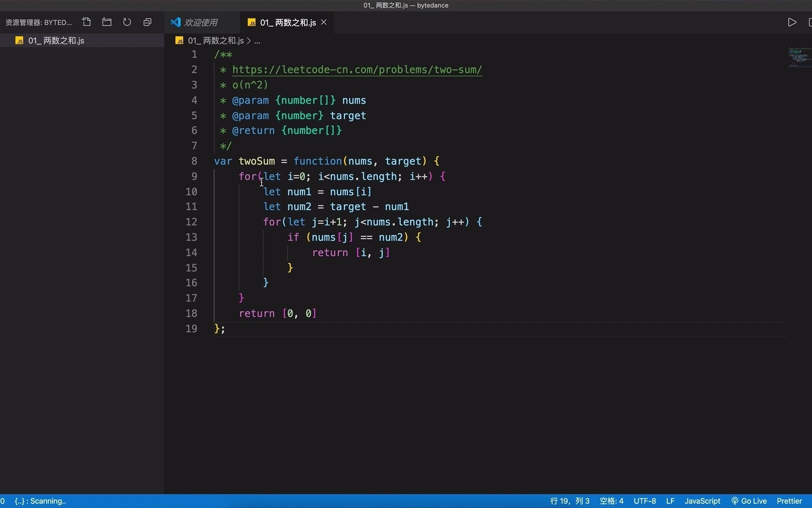Viewport: 812px width, 508px height.
Task: Click the 'o(n^2)' comment text
Action: click(250, 85)
